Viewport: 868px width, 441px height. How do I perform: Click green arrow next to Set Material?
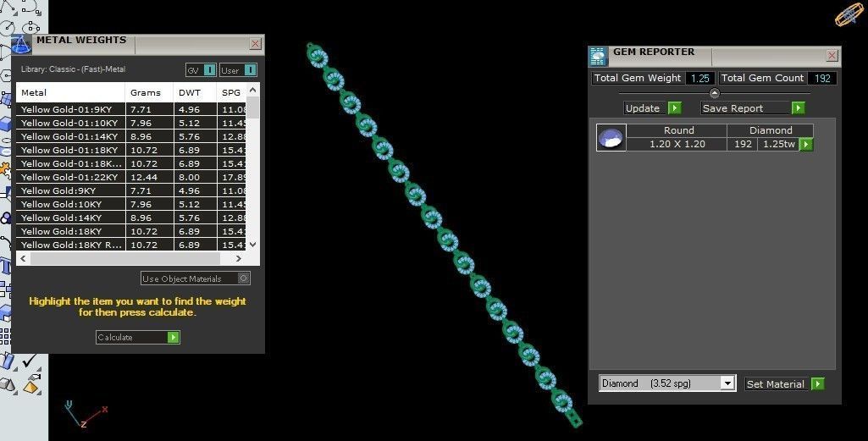pos(818,383)
